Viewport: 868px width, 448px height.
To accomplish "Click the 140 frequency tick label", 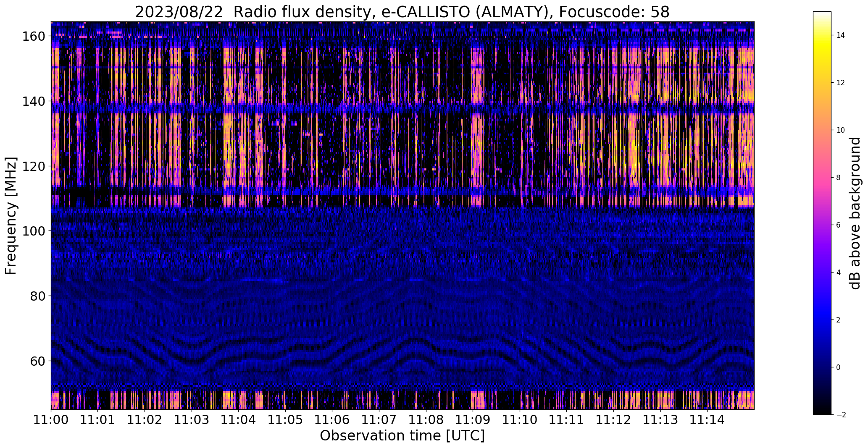I will (x=34, y=101).
